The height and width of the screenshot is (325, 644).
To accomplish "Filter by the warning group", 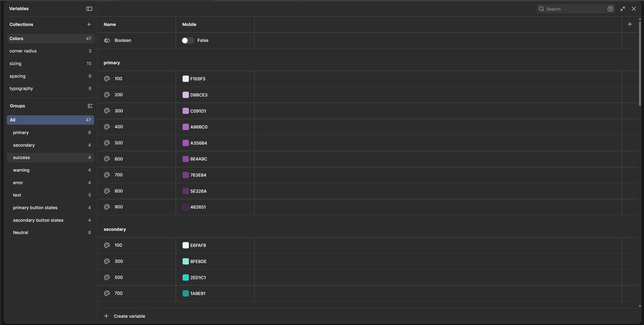I will (51, 170).
